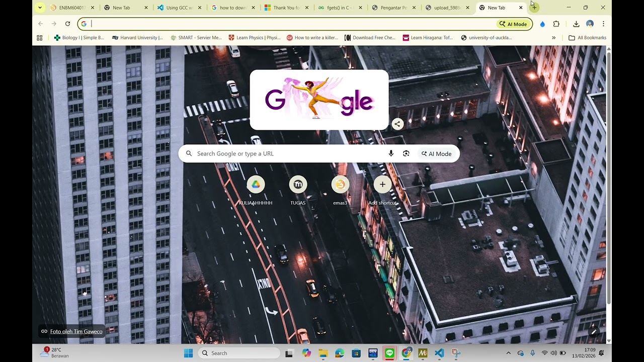This screenshot has height=362, width=644.
Task: Close the upload_5989 tab
Action: point(467,8)
